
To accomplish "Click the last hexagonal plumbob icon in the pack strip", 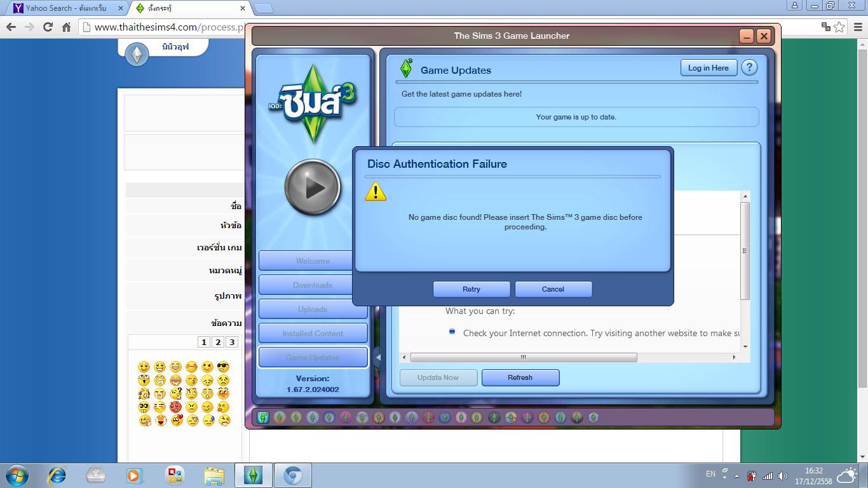I will pos(593,417).
